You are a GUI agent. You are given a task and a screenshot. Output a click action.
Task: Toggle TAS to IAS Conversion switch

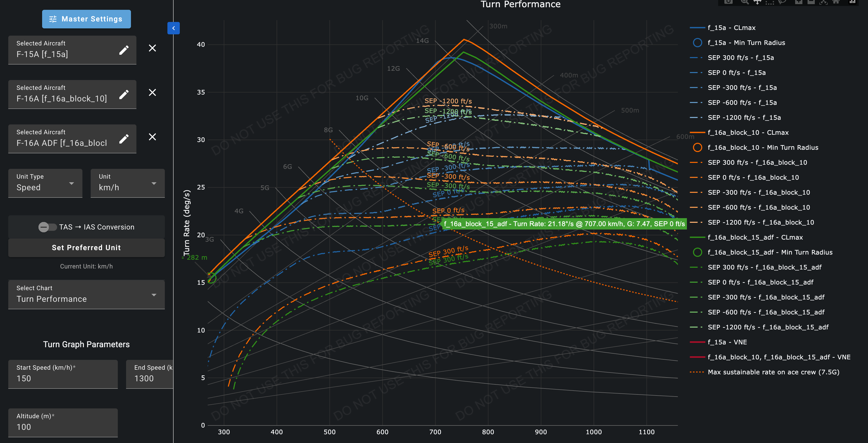(x=47, y=227)
